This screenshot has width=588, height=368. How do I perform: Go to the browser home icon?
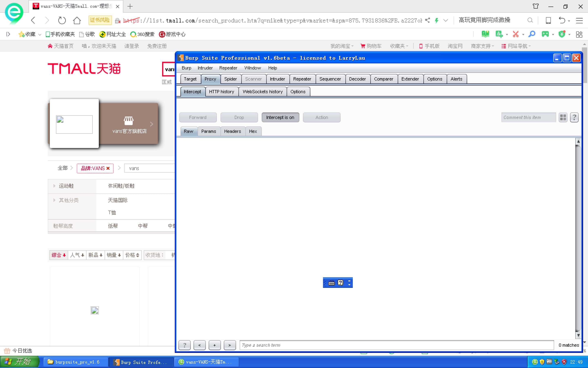pyautogui.click(x=77, y=20)
